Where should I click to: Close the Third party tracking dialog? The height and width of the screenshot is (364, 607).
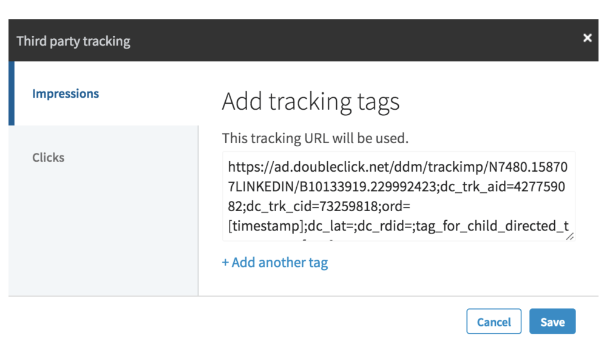[587, 38]
